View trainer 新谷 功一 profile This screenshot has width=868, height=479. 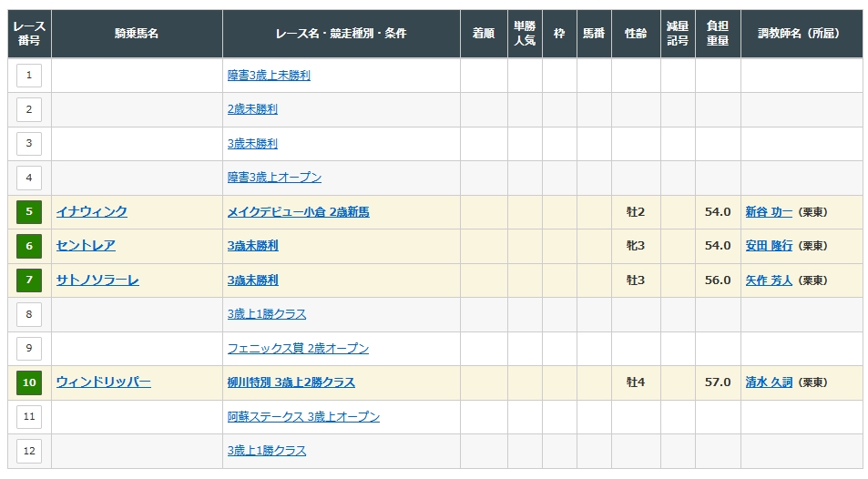click(768, 212)
